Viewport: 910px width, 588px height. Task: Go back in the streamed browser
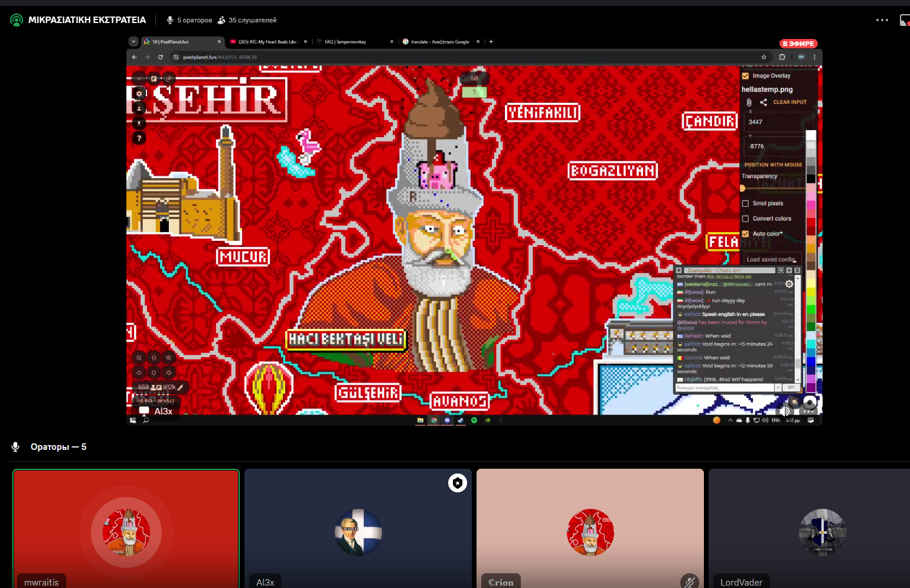click(x=135, y=57)
